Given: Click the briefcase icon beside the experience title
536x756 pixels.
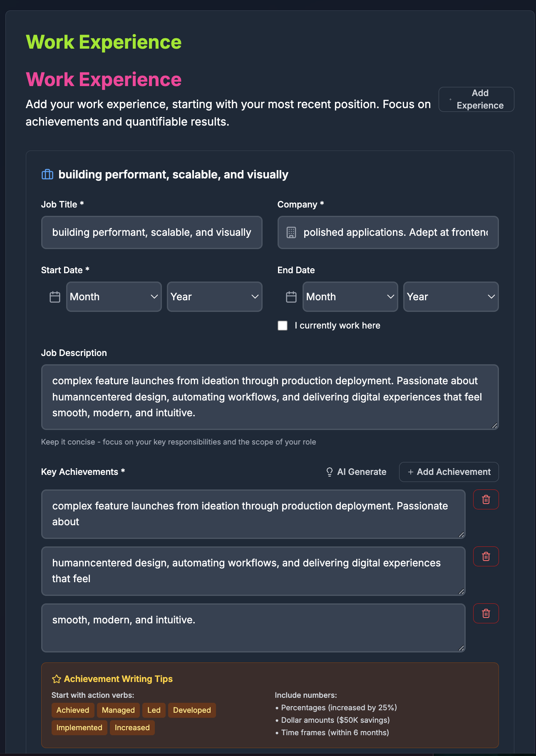Looking at the screenshot, I should 47,175.
